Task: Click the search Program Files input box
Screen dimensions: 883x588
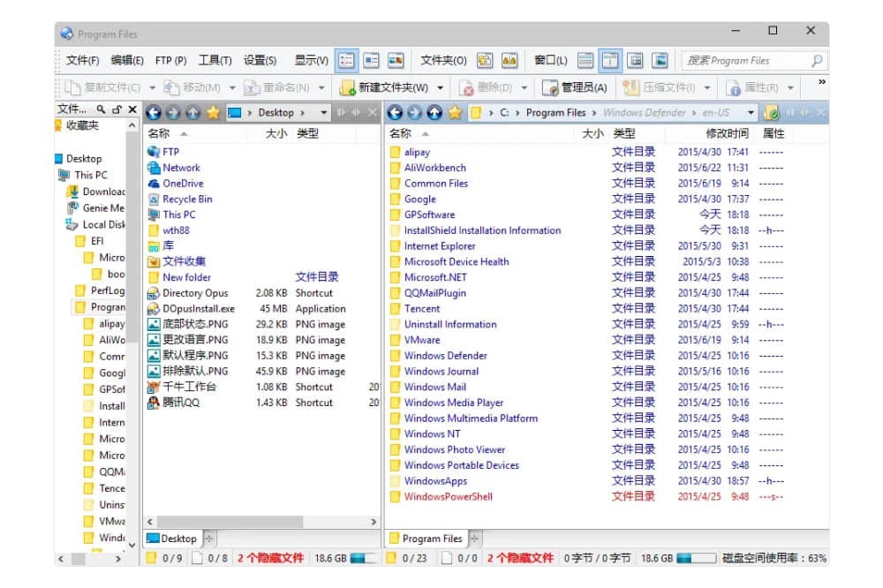Action: point(745,60)
